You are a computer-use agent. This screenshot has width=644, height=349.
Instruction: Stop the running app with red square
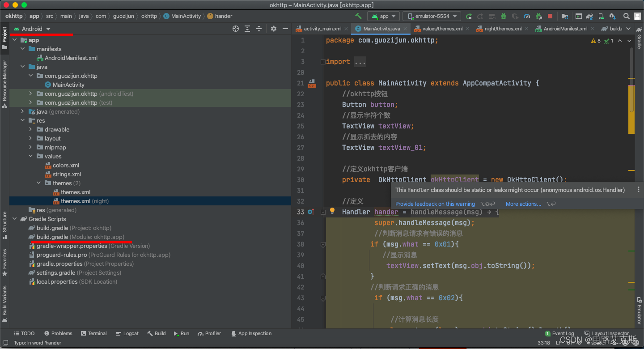pyautogui.click(x=550, y=16)
